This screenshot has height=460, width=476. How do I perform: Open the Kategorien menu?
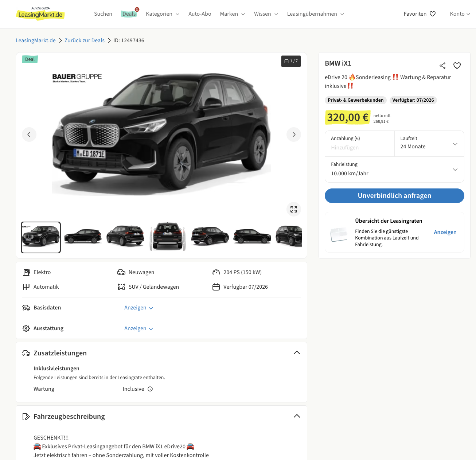[x=163, y=14]
